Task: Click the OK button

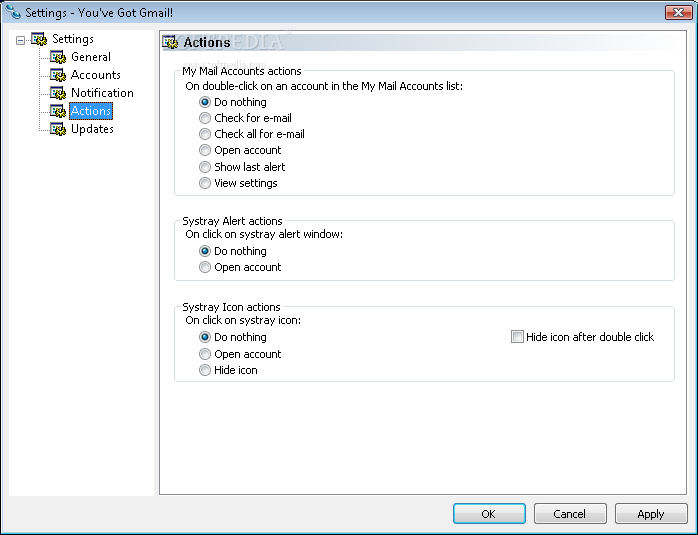Action: 489,514
